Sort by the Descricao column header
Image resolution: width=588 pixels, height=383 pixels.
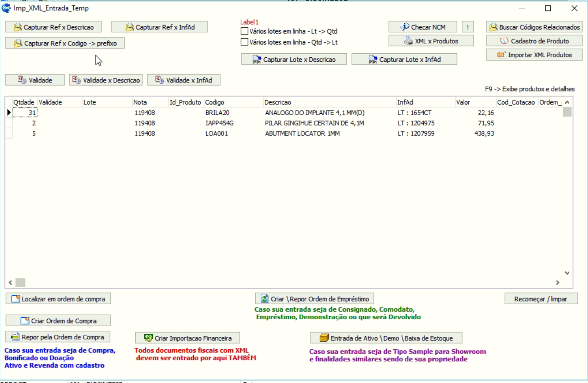point(278,102)
